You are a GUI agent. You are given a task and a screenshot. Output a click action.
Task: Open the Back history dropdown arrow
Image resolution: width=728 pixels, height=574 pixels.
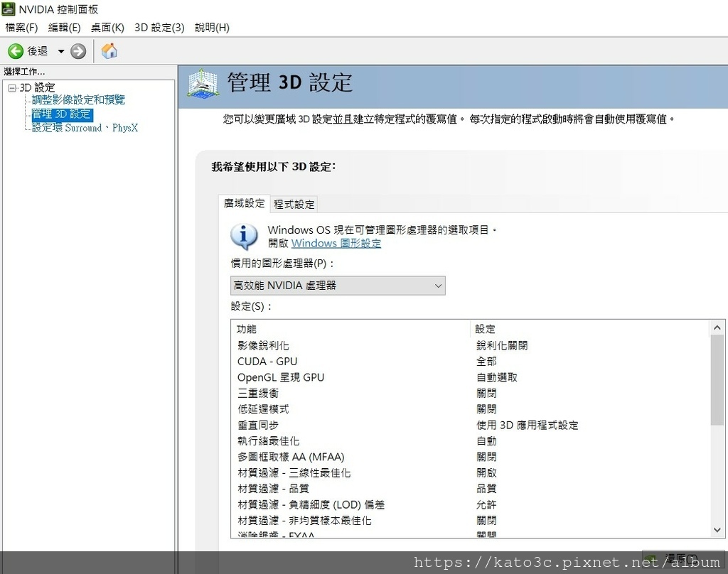[61, 51]
